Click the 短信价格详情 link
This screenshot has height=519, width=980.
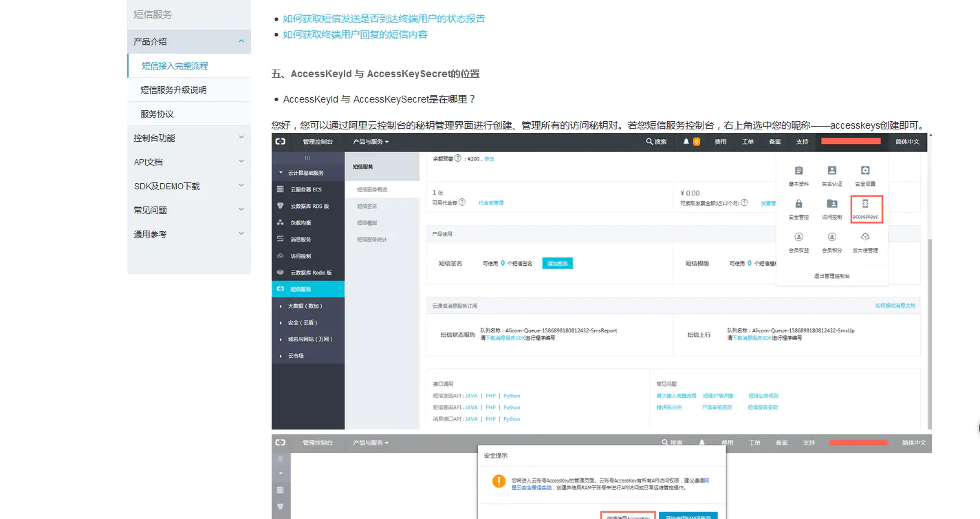(717, 396)
